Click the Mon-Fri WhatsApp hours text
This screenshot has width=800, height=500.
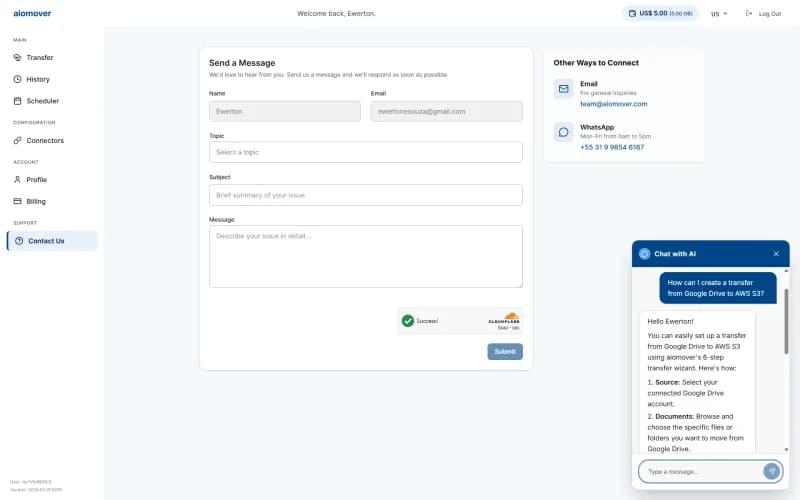coord(615,137)
